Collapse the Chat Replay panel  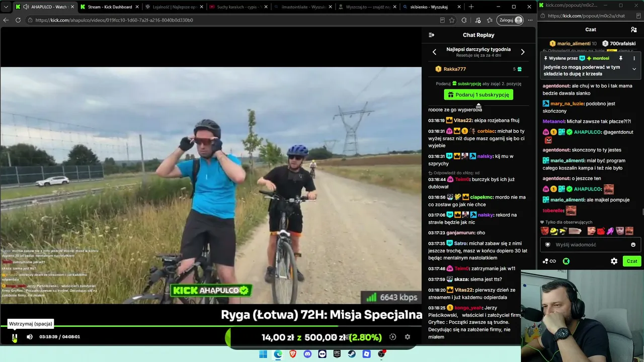[431, 35]
